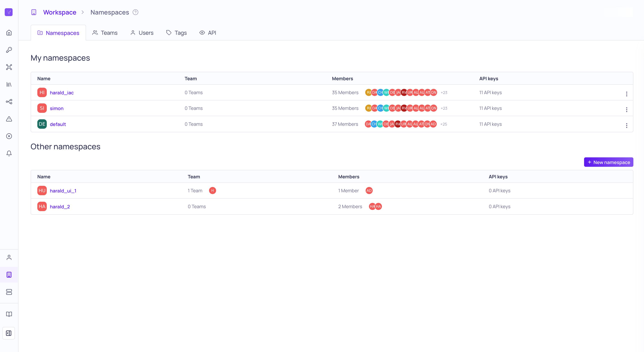This screenshot has width=644, height=352.
Task: Click the DE avatar badge for default
Action: 42,124
